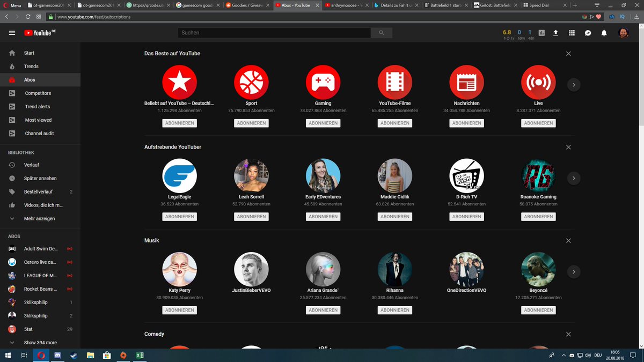Open the Sport basketball channel icon
Screen dimensions: 644x362
[x=251, y=82]
